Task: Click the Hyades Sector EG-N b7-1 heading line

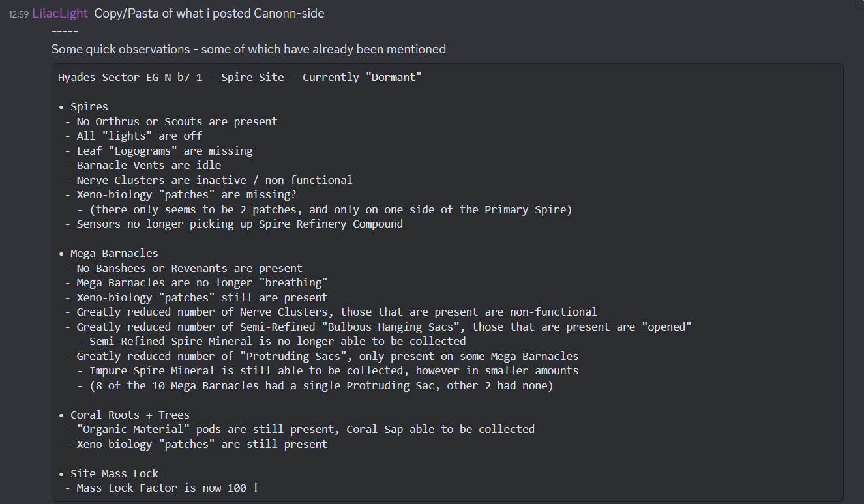Action: tap(240, 77)
